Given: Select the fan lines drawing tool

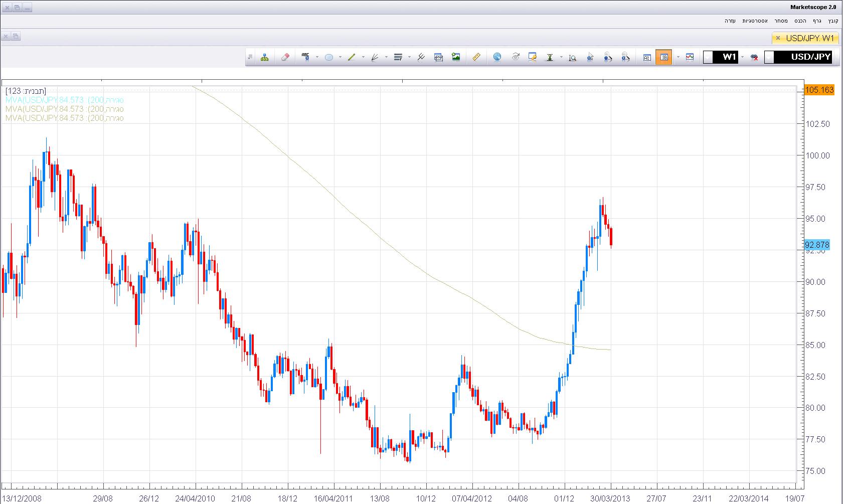Looking at the screenshot, I should [375, 57].
